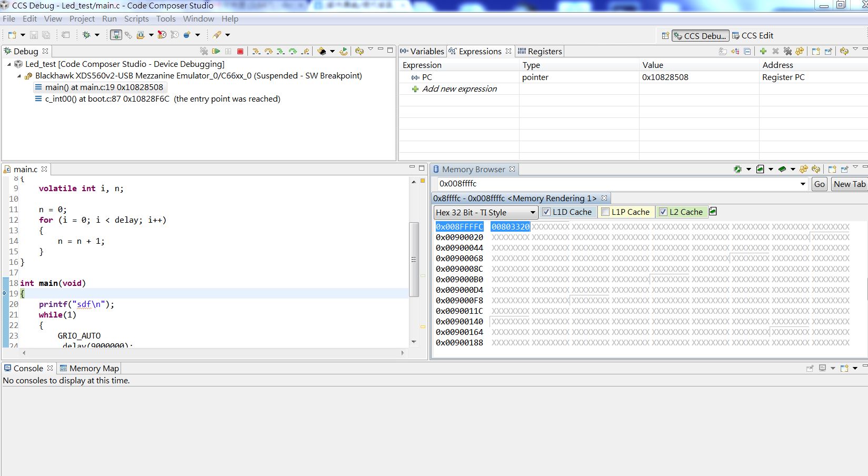Click the Load Program icon in main toolbar
This screenshot has height=476, width=868.
click(x=141, y=35)
